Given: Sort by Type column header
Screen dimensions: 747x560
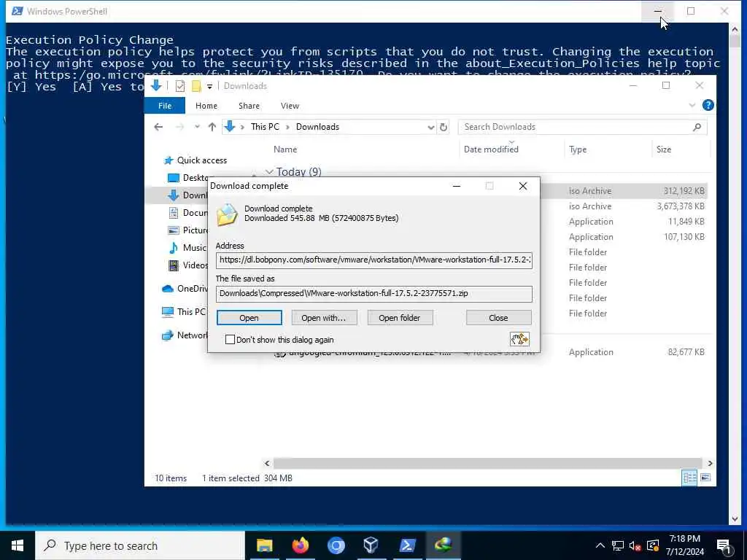Looking at the screenshot, I should (578, 149).
